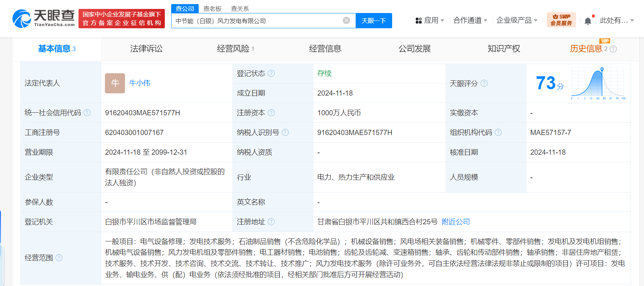Click help icon beside 统一社会信用代码
This screenshot has height=286, width=644.
click(87, 113)
